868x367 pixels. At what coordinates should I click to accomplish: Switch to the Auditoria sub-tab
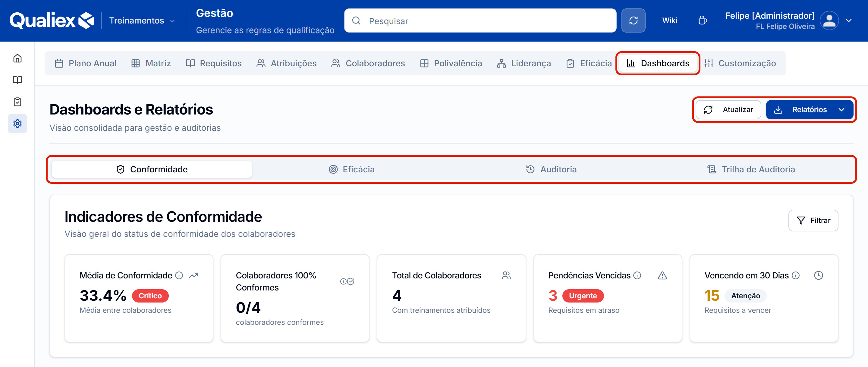(551, 169)
